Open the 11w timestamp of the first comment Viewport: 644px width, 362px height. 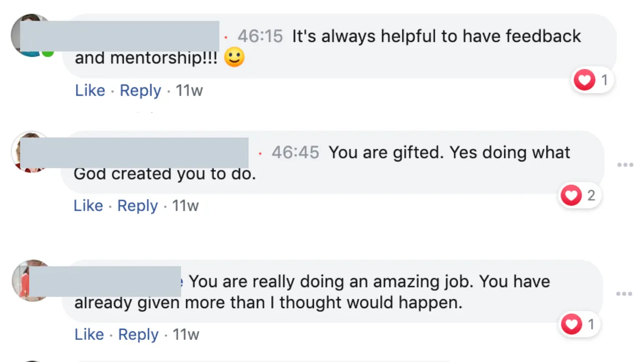click(x=189, y=91)
